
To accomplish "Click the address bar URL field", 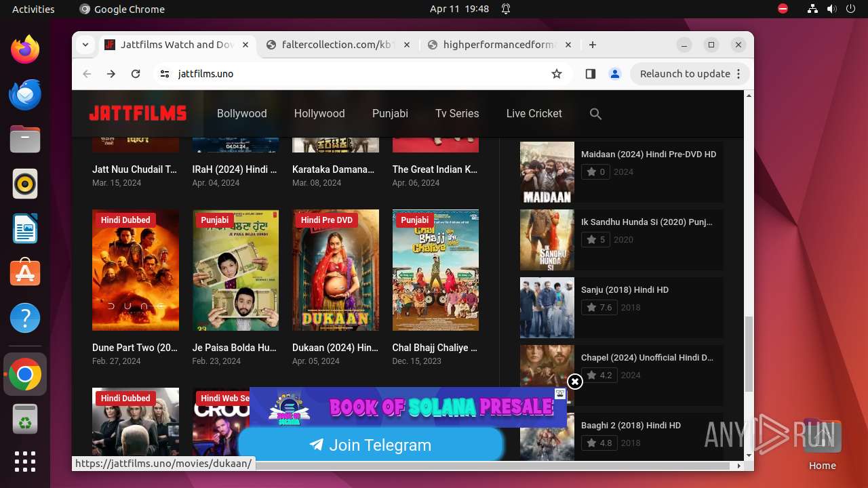I will click(359, 74).
